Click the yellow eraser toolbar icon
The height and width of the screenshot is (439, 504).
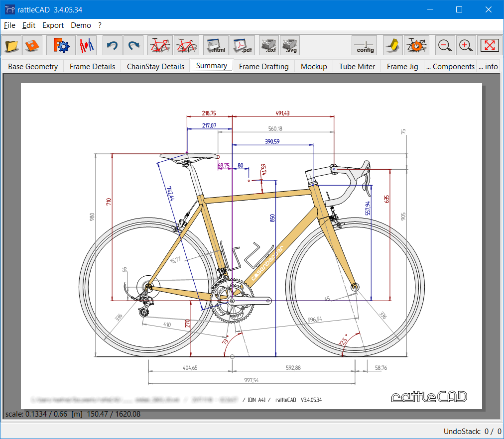point(393,45)
